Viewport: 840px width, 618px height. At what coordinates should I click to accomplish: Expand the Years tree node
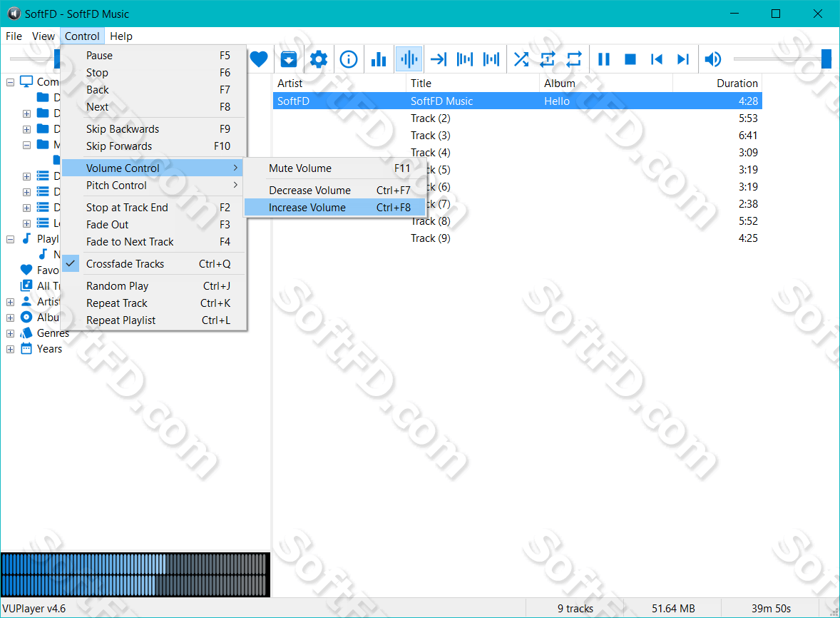(x=10, y=349)
